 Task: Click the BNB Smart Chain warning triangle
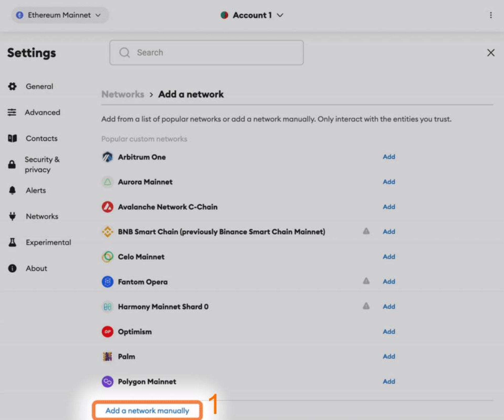point(366,231)
